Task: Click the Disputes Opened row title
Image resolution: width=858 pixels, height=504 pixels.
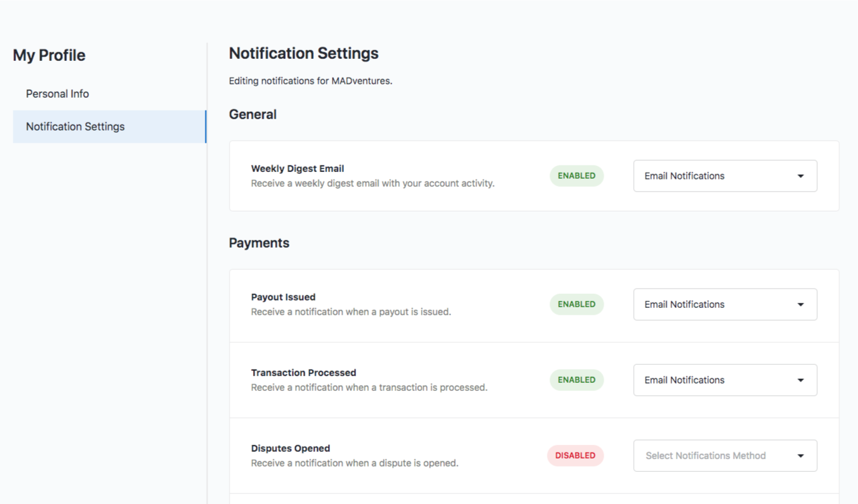Action: click(x=290, y=448)
